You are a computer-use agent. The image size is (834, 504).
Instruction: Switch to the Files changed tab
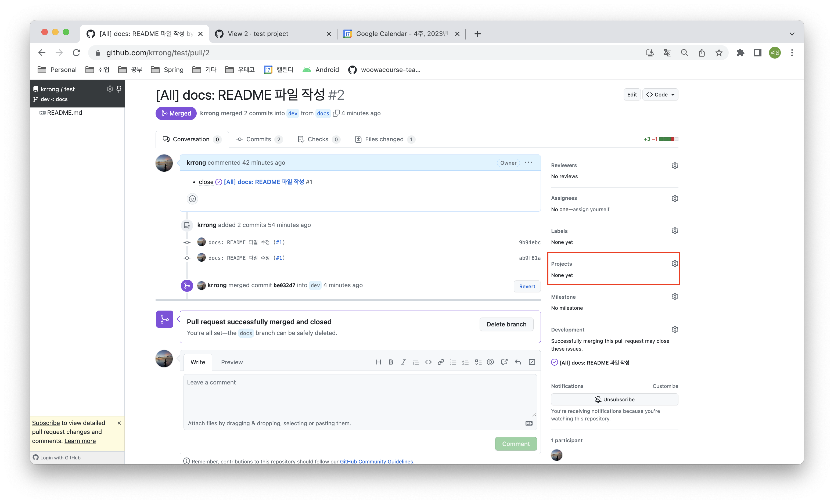point(385,139)
